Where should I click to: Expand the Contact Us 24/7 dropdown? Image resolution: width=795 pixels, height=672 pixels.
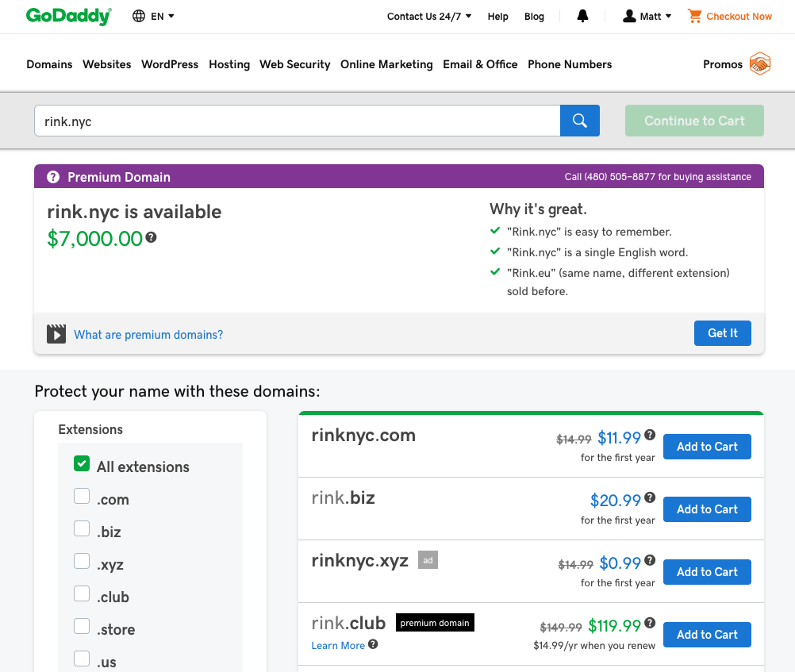pyautogui.click(x=429, y=16)
